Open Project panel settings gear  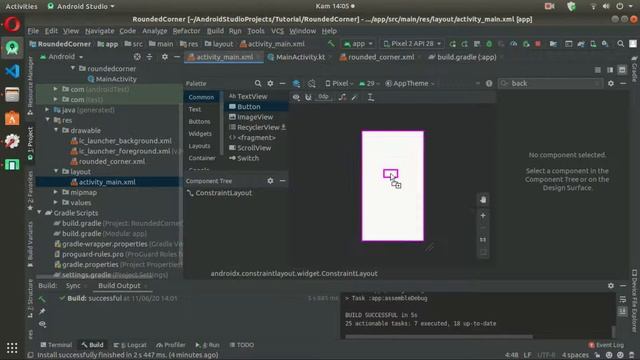(164, 57)
